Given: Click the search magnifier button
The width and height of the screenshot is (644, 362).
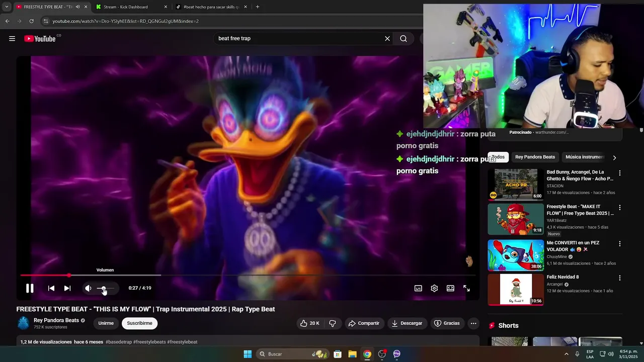Looking at the screenshot, I should pos(404,39).
